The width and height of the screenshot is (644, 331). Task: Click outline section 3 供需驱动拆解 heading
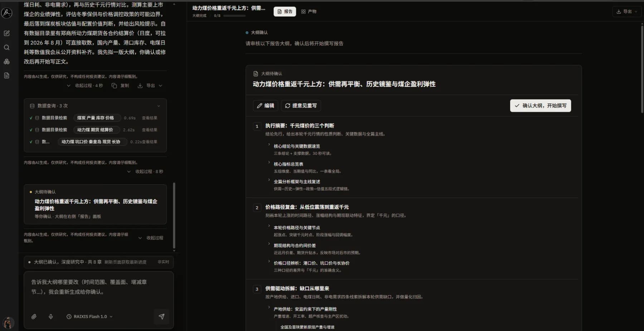pos(297,289)
